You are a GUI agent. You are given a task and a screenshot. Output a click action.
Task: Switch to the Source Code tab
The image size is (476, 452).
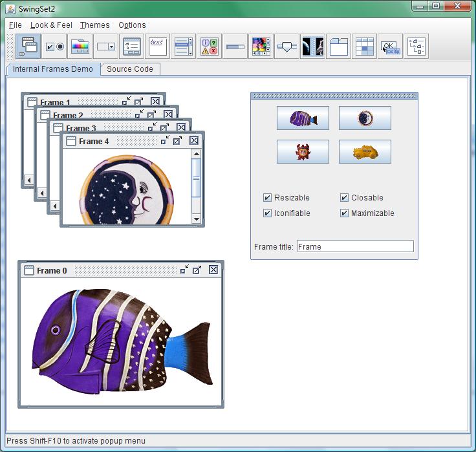click(130, 69)
